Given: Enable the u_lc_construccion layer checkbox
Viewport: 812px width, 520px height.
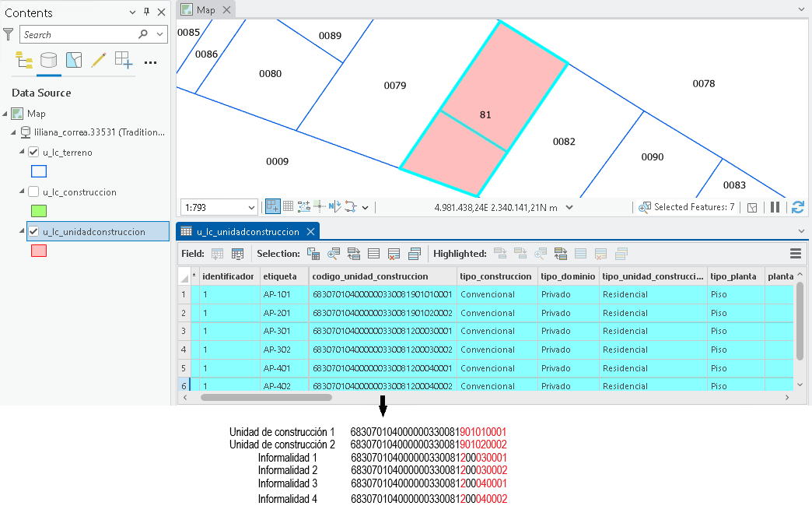Looking at the screenshot, I should 33,191.
